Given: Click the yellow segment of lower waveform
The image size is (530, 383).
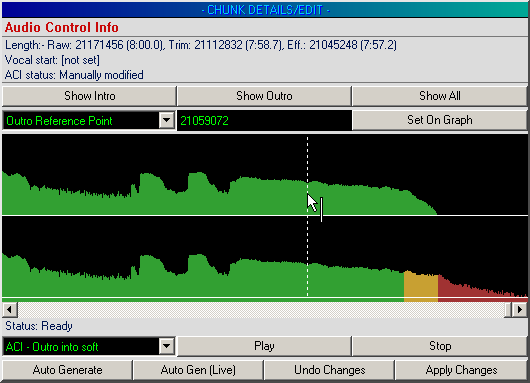Looking at the screenshot, I should click(x=421, y=286).
